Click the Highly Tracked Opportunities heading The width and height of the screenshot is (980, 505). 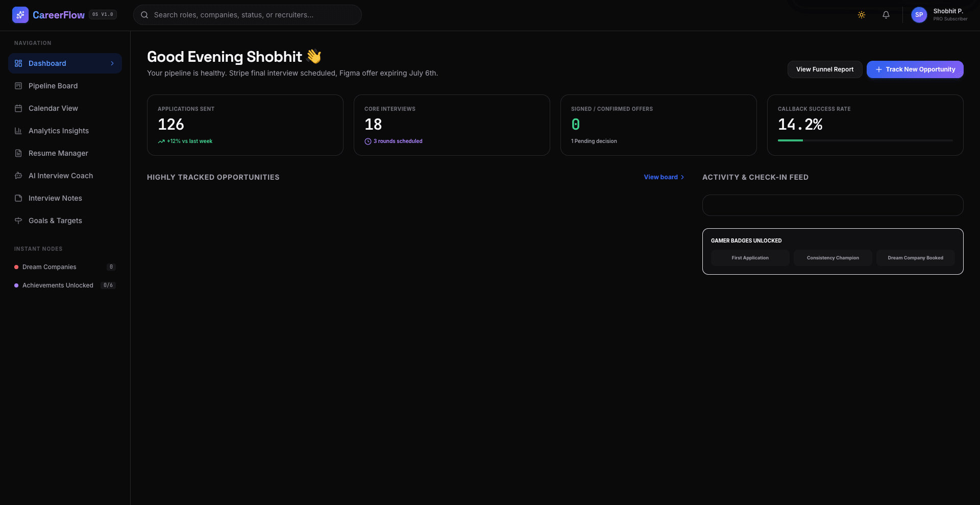213,177
